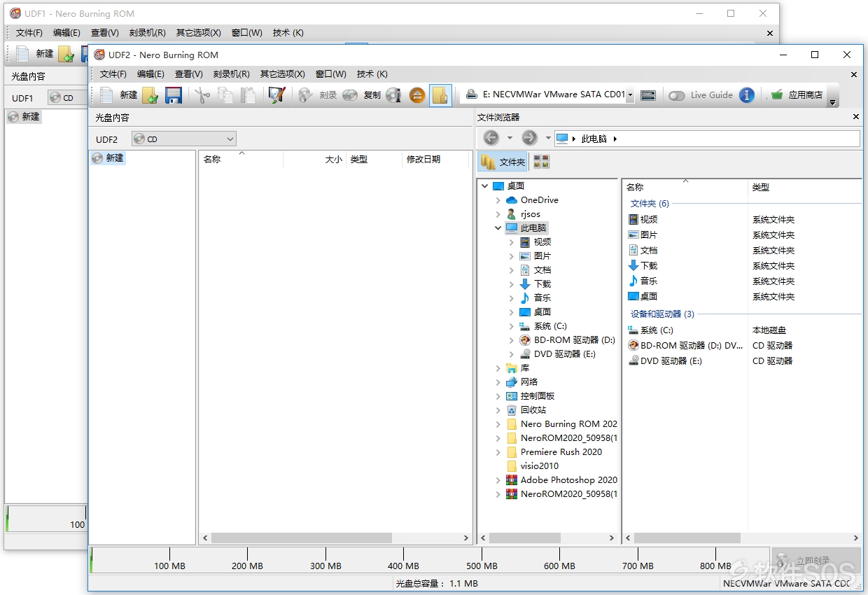This screenshot has width=868, height=595.
Task: Select BD-ROM 驱动器 (D:) in folder tree
Action: [574, 339]
